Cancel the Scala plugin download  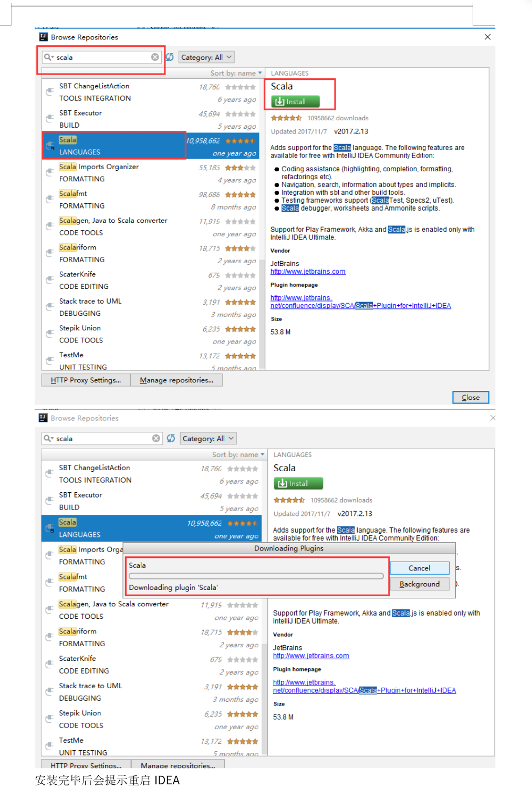419,568
